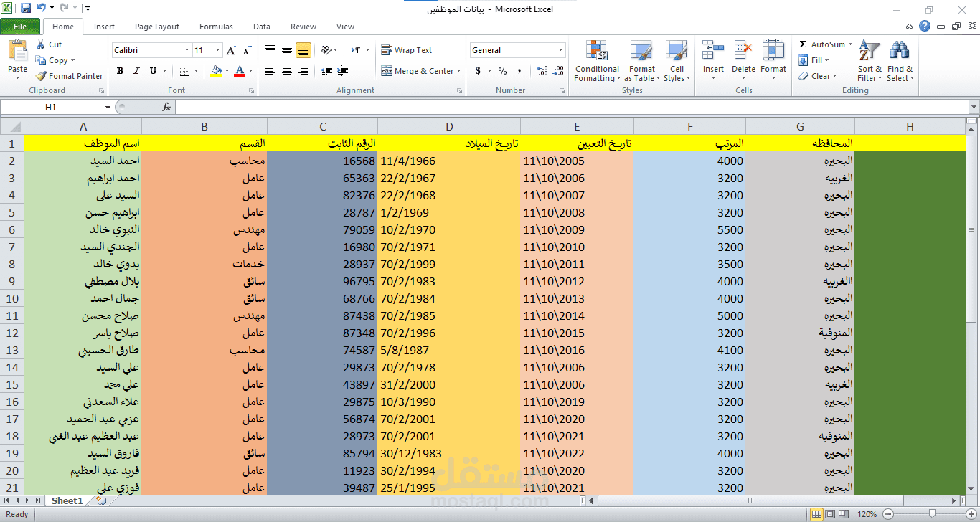Click Increase Decimal icon
Viewport: 980px width, 522px height.
542,71
